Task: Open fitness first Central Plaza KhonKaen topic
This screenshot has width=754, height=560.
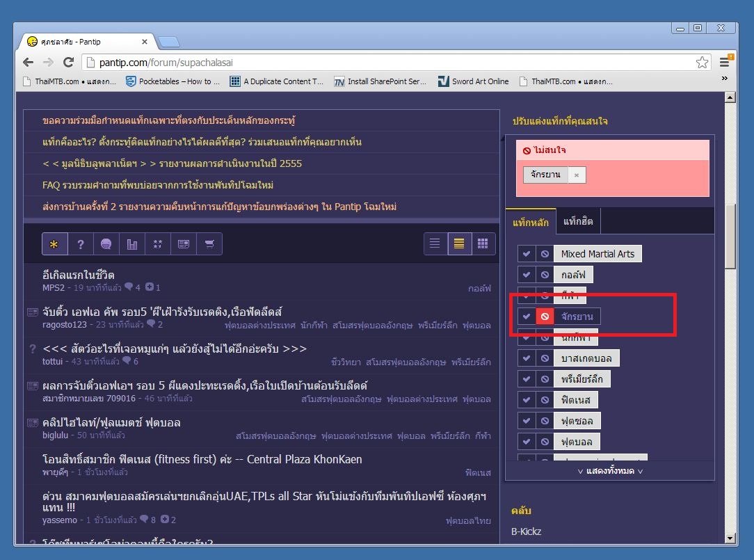Action: [x=202, y=459]
